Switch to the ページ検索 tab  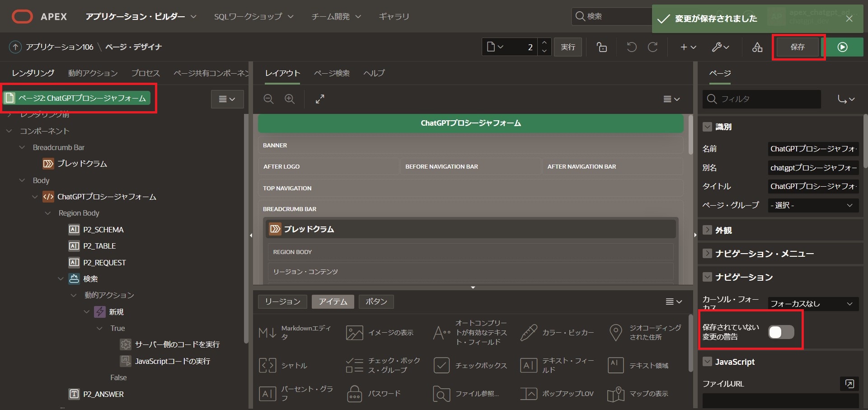332,73
